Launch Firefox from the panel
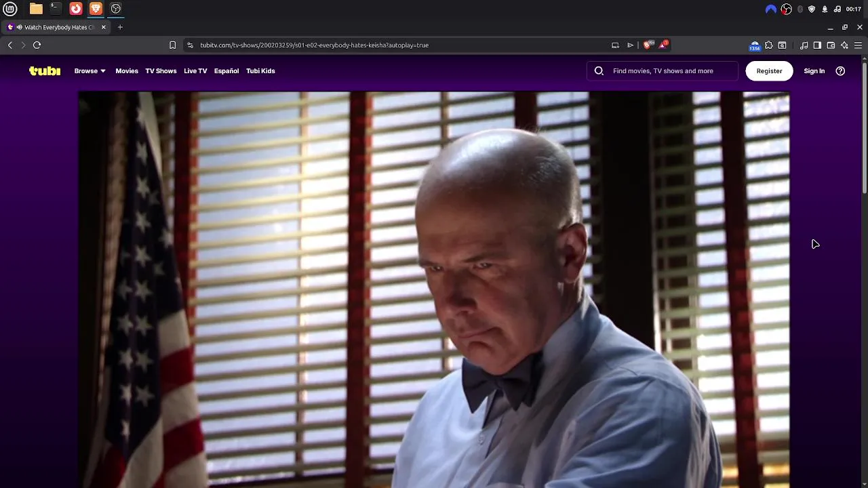The image size is (868, 488). [x=76, y=9]
